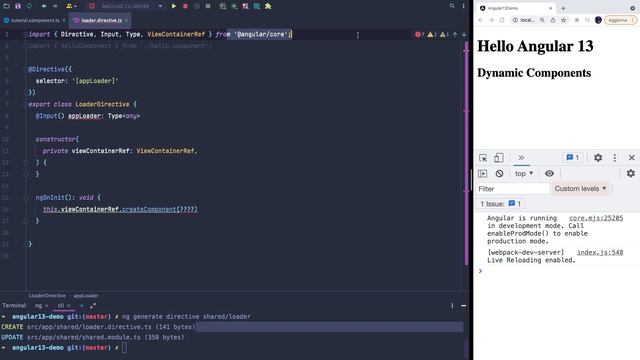Select the appLoader breadcrumb

coord(86,296)
